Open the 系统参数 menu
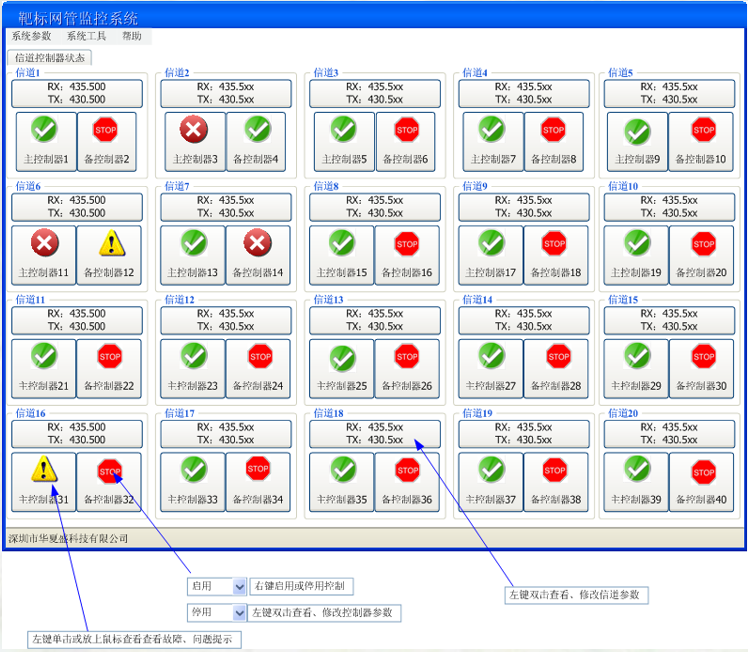 point(31,36)
